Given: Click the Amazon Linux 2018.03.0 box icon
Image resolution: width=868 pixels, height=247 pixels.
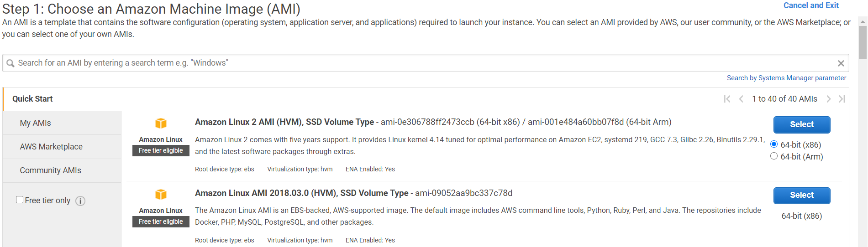Looking at the screenshot, I should tap(161, 194).
